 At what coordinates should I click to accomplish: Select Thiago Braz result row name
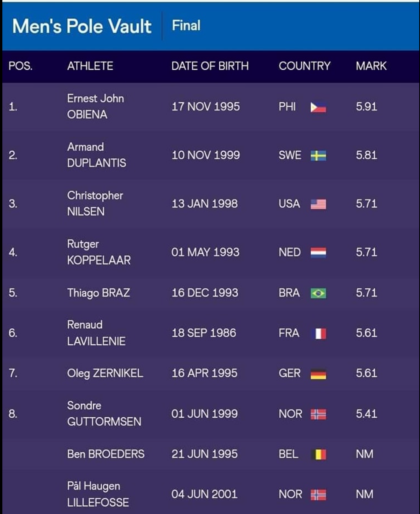(99, 293)
